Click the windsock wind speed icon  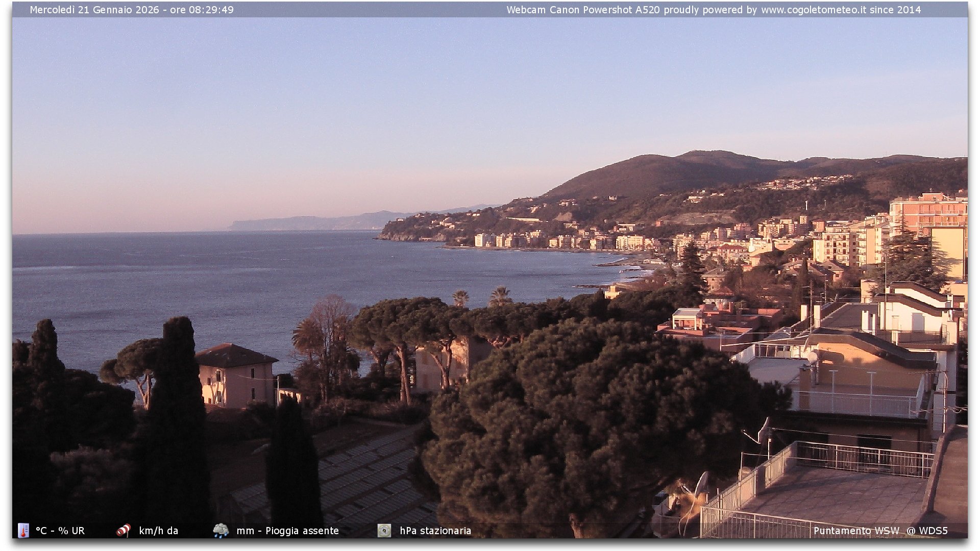tap(124, 531)
